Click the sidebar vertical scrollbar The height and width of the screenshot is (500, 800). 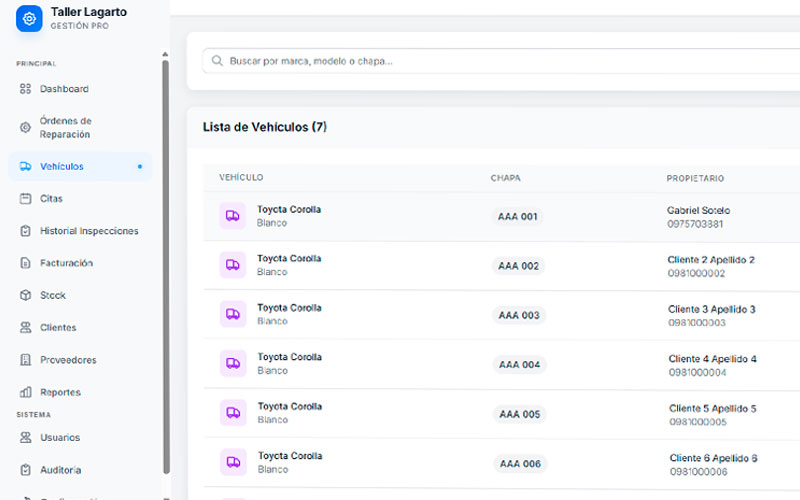click(166, 260)
